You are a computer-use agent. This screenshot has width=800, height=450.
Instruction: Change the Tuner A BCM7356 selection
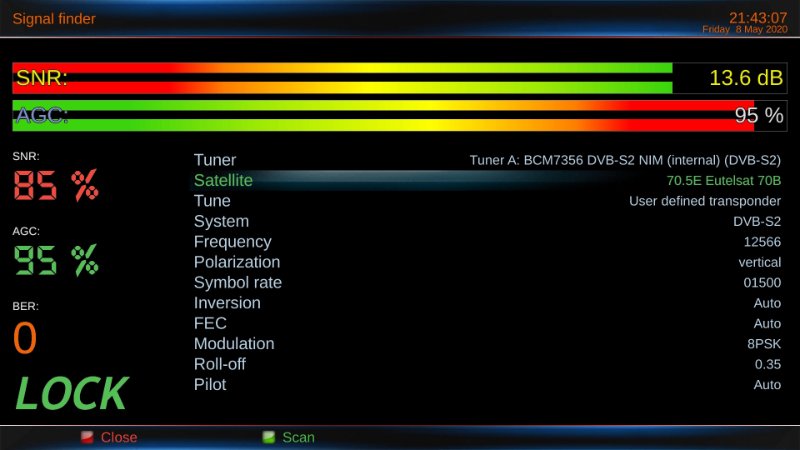coord(487,160)
